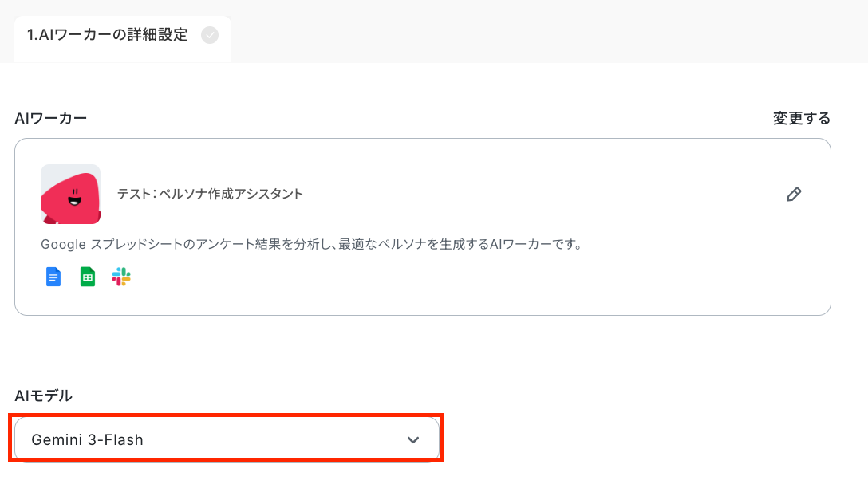The height and width of the screenshot is (488, 868).
Task: Click the blue Google Docs icon
Action: coord(53,277)
